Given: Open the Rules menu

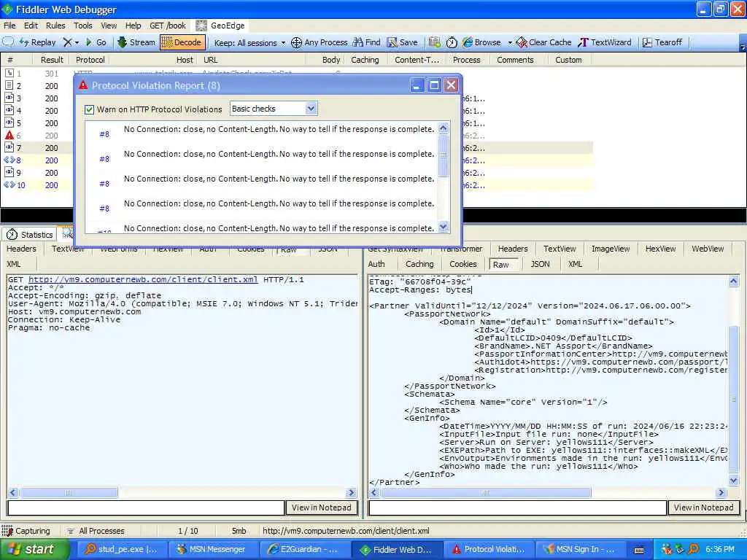Looking at the screenshot, I should (x=55, y=26).
